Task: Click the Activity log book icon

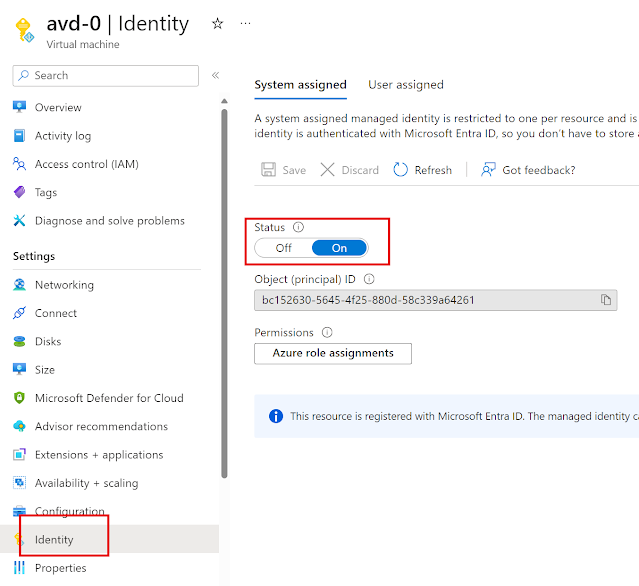Action: pyautogui.click(x=19, y=135)
